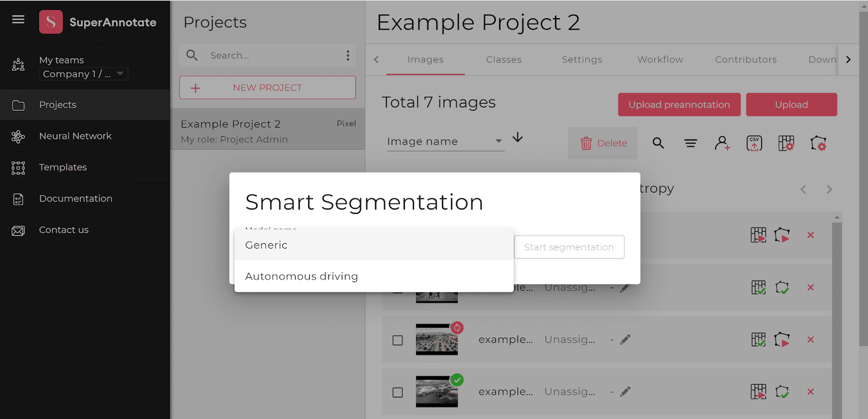Click the Start segmentation button
Image resolution: width=868 pixels, height=419 pixels.
point(569,247)
